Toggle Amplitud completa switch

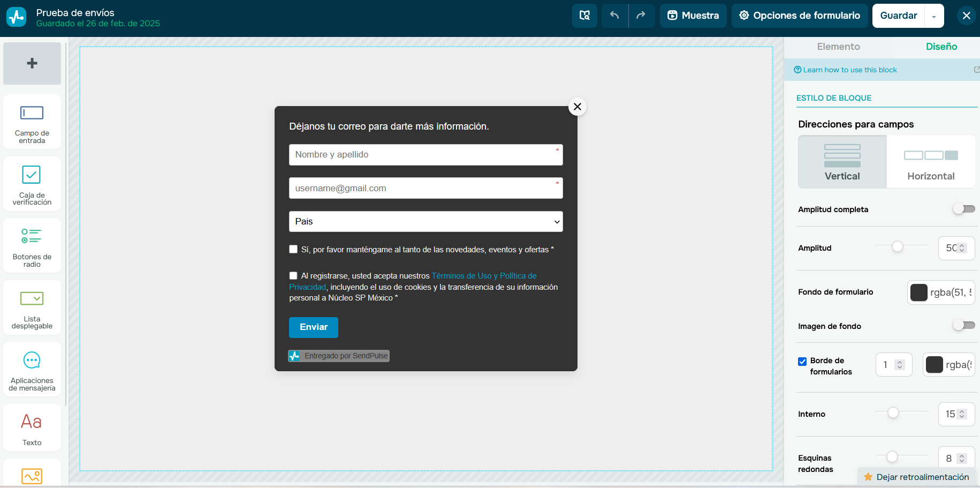[x=964, y=209]
